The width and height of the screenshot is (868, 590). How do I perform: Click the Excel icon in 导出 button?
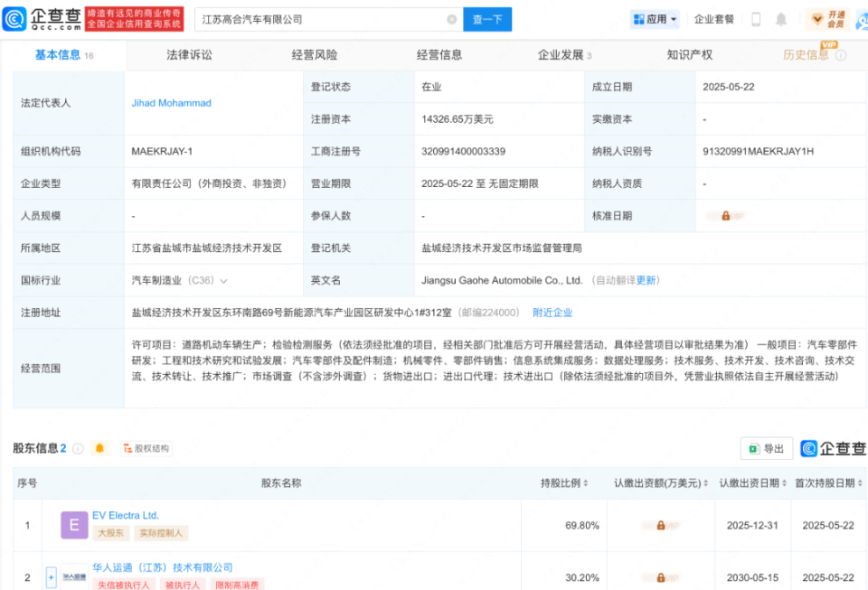[x=754, y=448]
